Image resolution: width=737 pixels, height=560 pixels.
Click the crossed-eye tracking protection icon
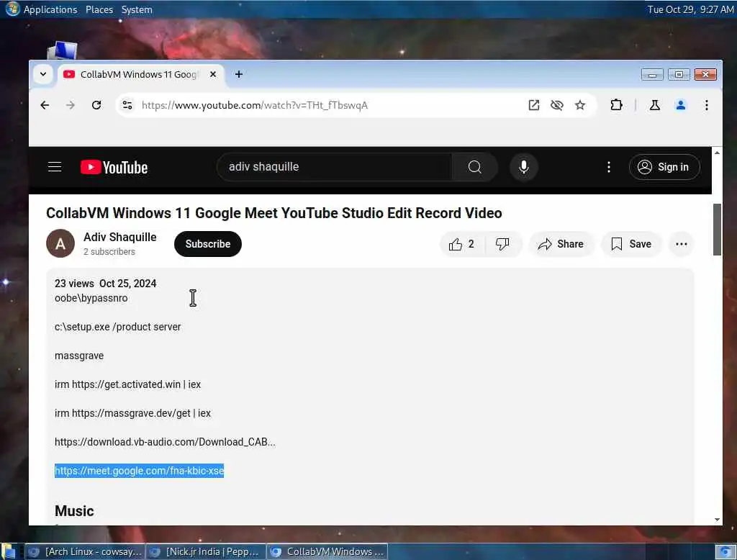point(556,105)
